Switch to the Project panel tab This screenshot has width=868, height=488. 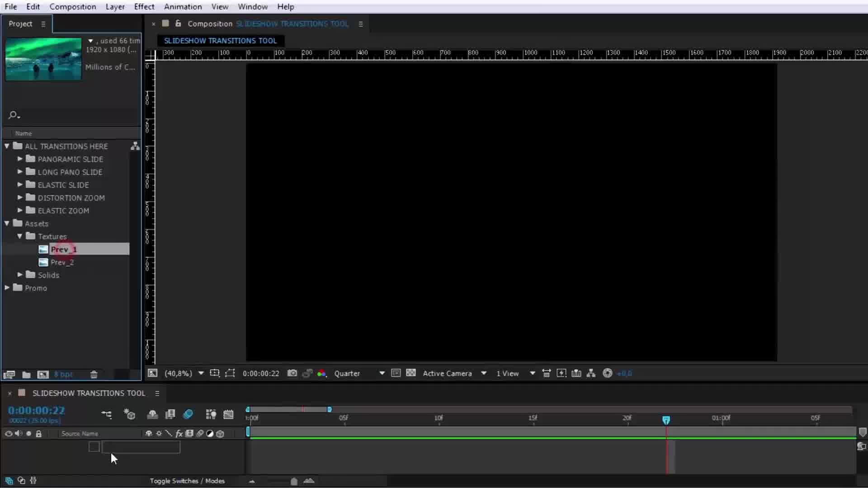coord(20,24)
